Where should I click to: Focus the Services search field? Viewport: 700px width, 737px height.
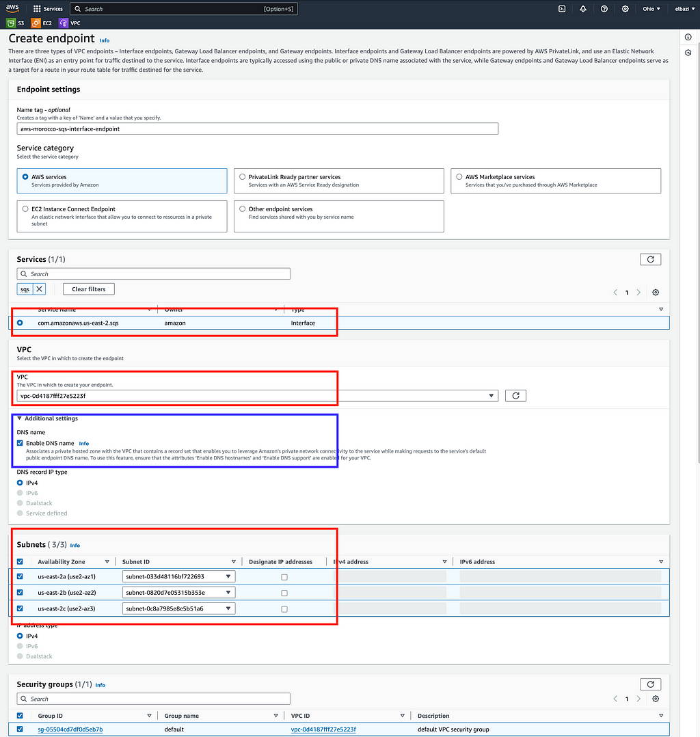[x=153, y=274]
